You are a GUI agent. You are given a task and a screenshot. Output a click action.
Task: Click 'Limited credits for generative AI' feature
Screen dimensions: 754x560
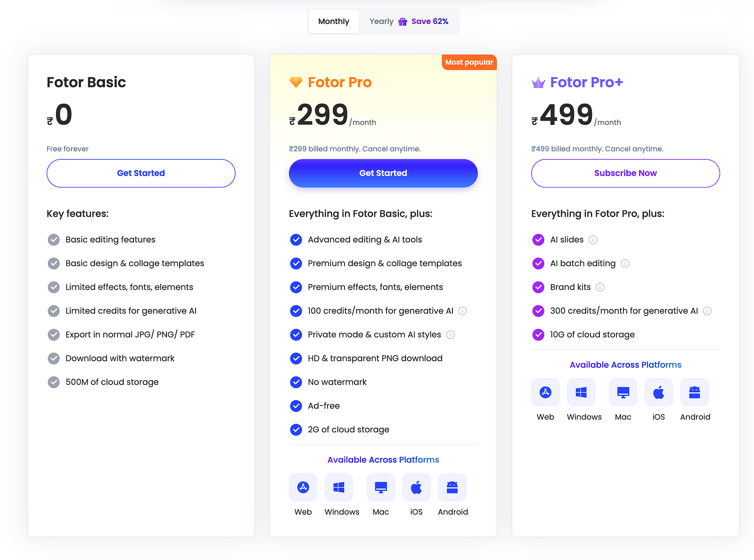(131, 311)
